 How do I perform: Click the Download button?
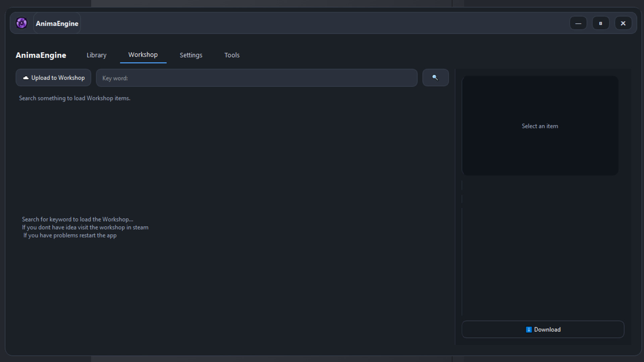(542, 329)
